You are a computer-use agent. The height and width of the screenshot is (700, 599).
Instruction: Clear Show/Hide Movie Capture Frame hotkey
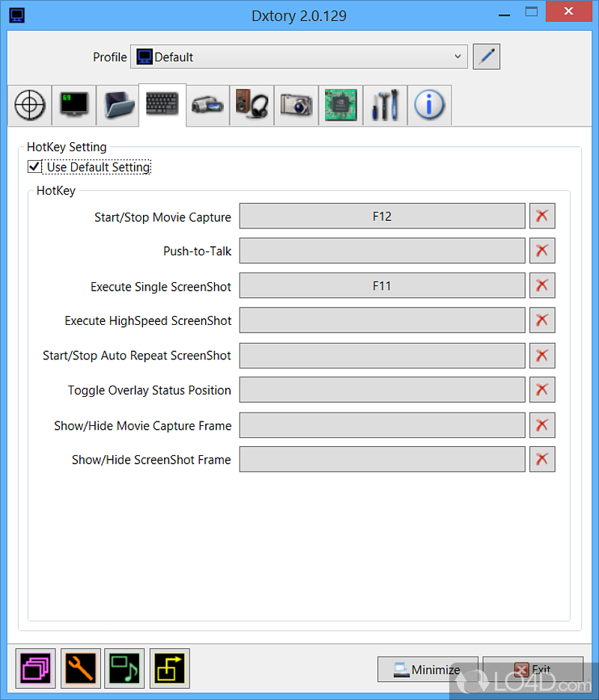click(x=542, y=425)
